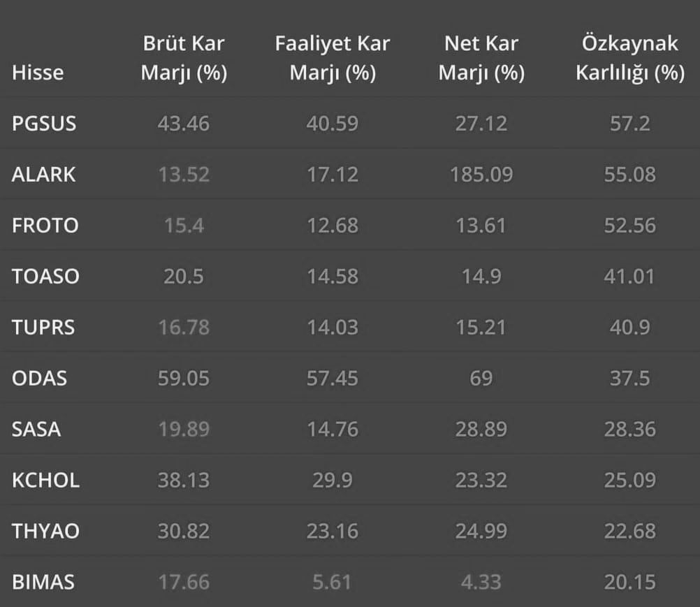
Task: Select ODAS gross margin value 59.05
Action: (x=184, y=378)
